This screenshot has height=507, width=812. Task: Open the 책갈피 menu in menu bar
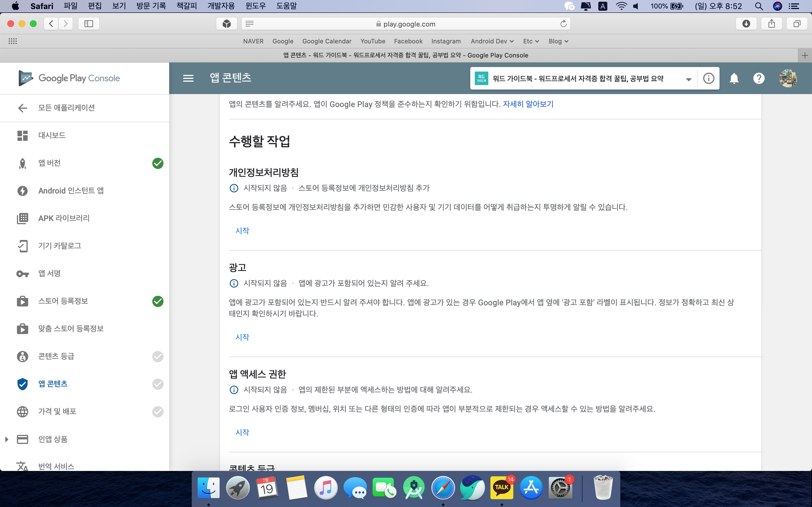point(187,6)
